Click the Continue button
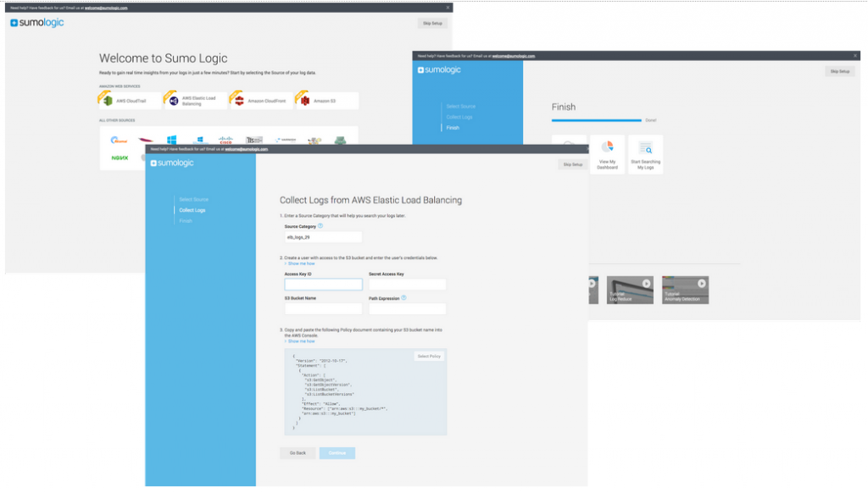The image size is (868, 493). 337,452
